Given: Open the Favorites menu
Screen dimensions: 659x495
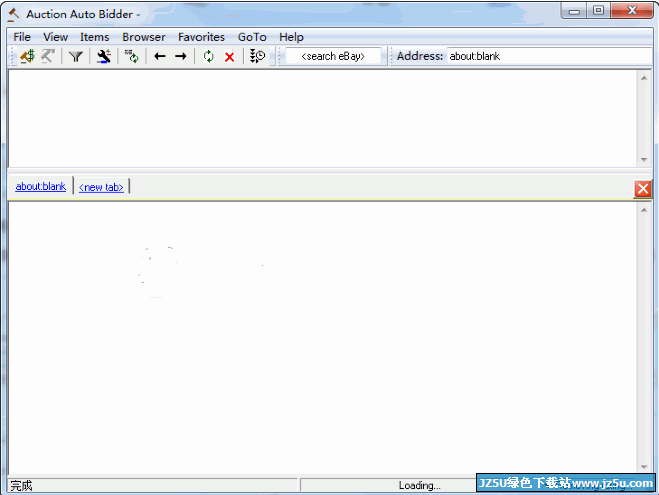Looking at the screenshot, I should 201,37.
